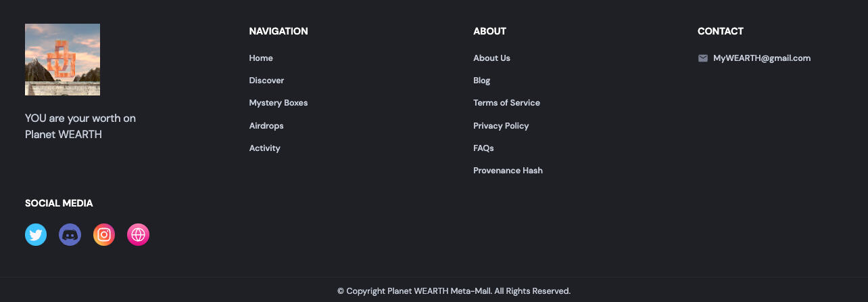Open the About Us link
The width and height of the screenshot is (868, 302).
click(x=491, y=58)
